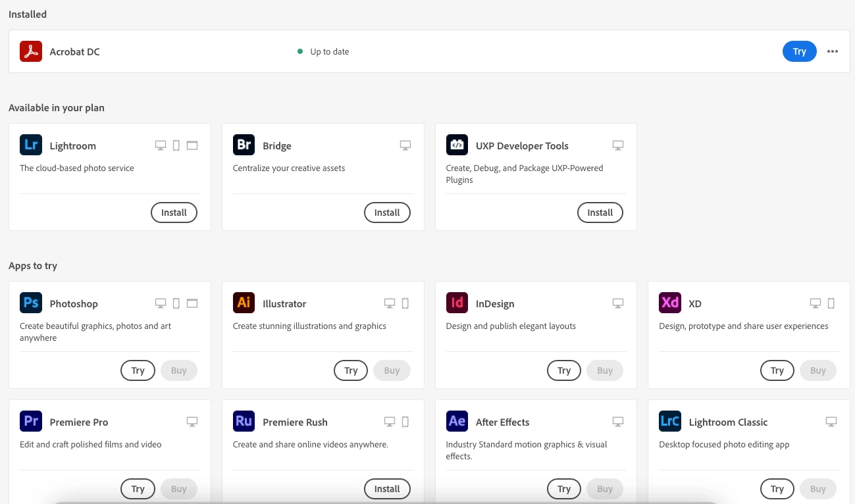Image resolution: width=855 pixels, height=504 pixels.
Task: Click UXP Developer Tools desktop platform icon
Action: [618, 145]
